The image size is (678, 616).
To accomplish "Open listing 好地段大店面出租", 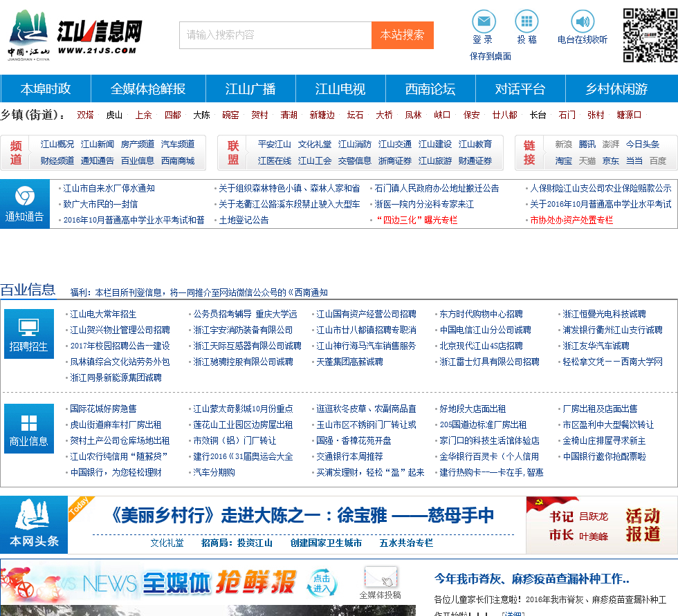I will [x=473, y=409].
